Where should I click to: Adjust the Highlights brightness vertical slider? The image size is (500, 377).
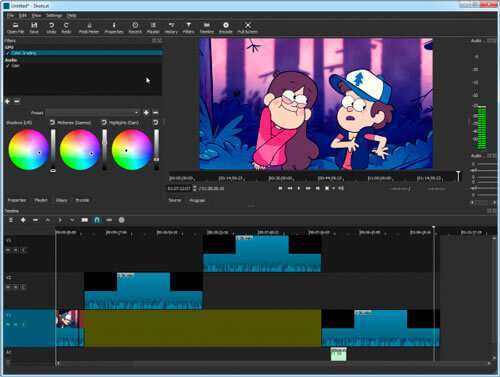pyautogui.click(x=156, y=150)
